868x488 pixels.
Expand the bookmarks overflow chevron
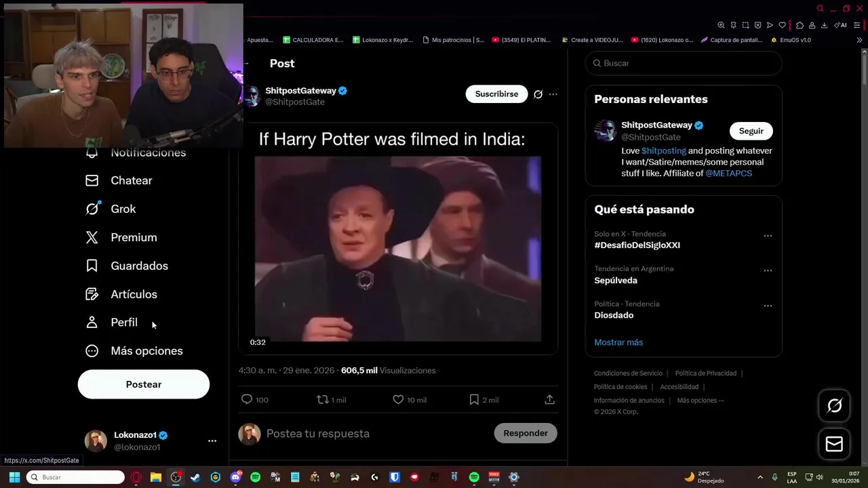[x=859, y=40]
